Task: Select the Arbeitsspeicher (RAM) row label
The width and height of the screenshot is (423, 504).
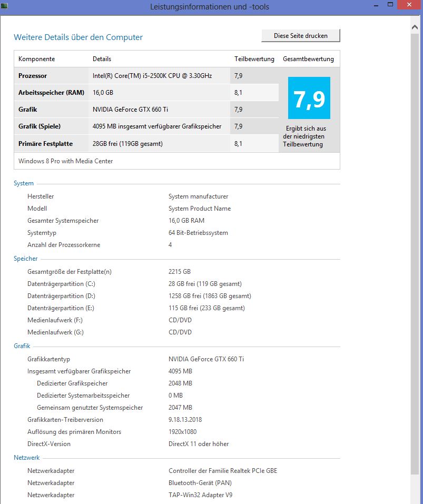Action: pyautogui.click(x=51, y=93)
